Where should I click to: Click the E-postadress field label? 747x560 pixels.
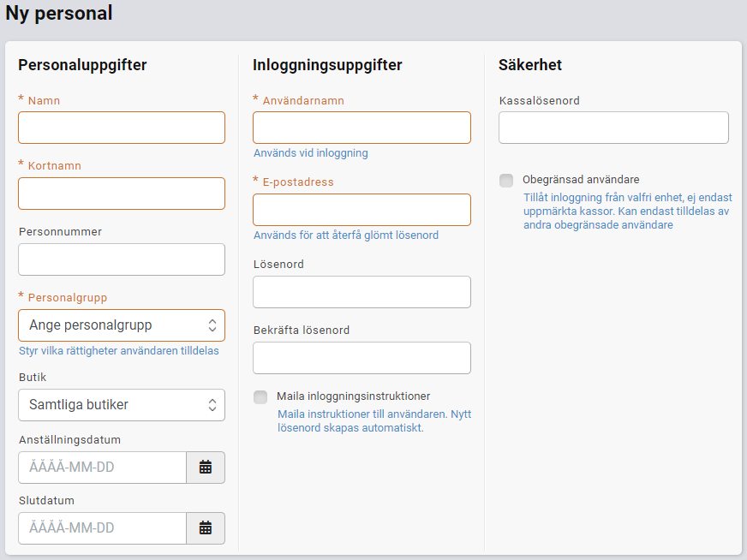[298, 182]
